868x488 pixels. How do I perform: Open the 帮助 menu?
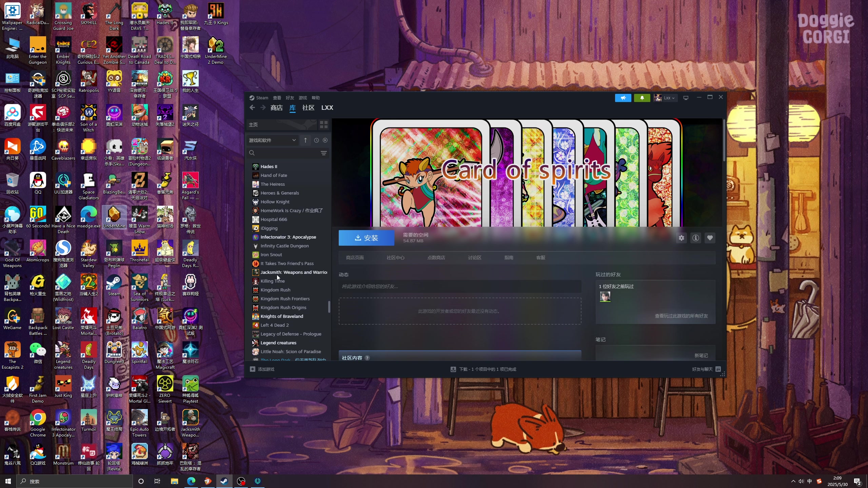[x=316, y=98]
